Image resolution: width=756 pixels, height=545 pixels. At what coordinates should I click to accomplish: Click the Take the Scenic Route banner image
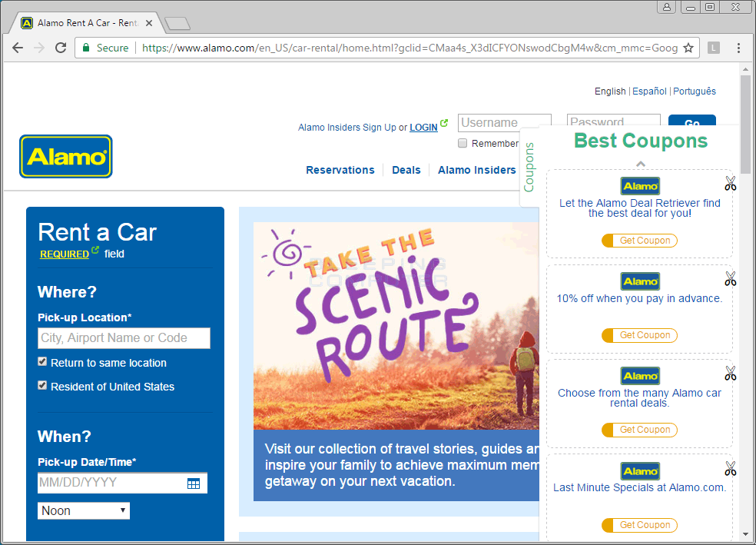tap(396, 326)
